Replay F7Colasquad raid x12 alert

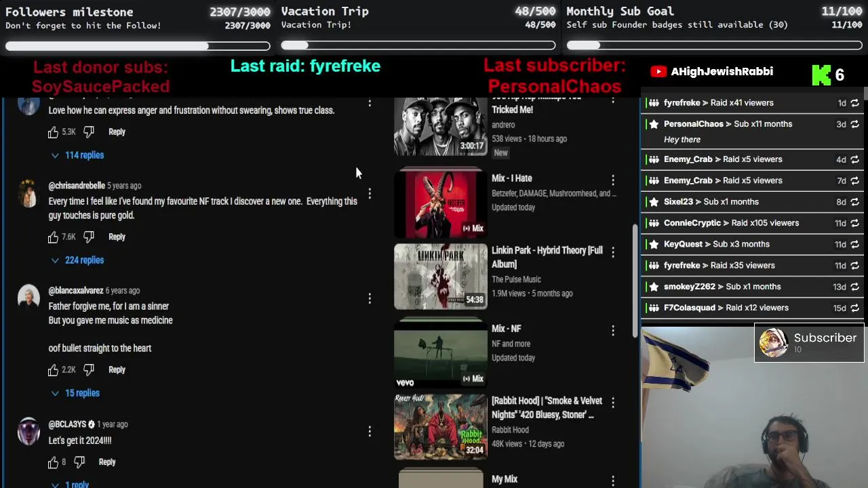854,308
